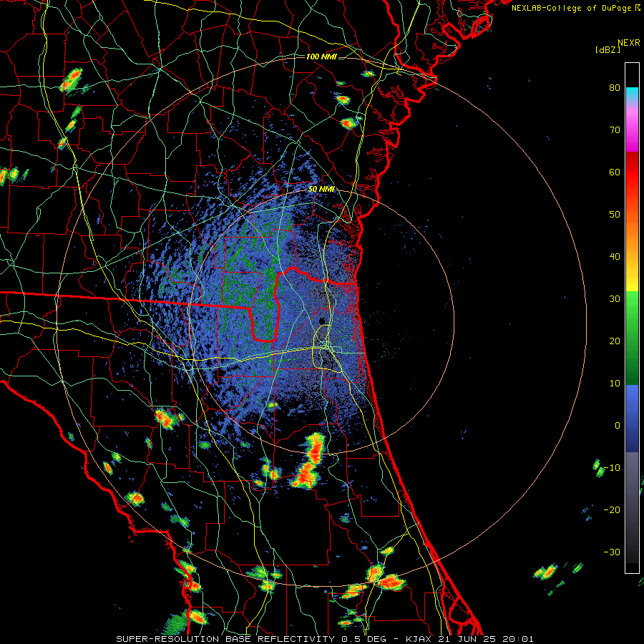Image resolution: width=644 pixels, height=644 pixels.
Task: Click the 50 NMI range ring label
Action: coord(321,190)
